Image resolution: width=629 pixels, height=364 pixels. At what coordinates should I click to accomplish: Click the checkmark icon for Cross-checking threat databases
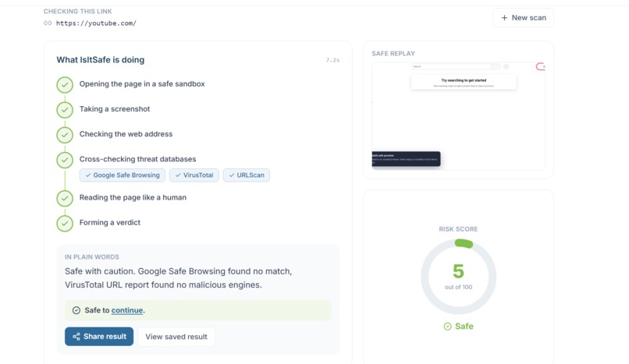coord(65,161)
